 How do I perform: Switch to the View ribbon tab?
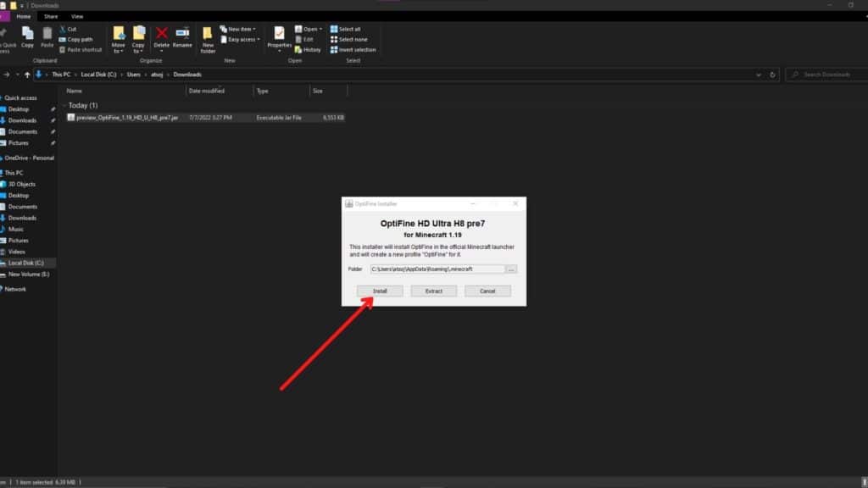(x=77, y=16)
